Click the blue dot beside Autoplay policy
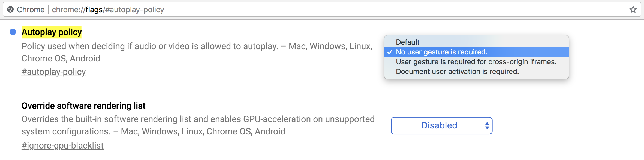644x160 pixels. click(x=13, y=32)
